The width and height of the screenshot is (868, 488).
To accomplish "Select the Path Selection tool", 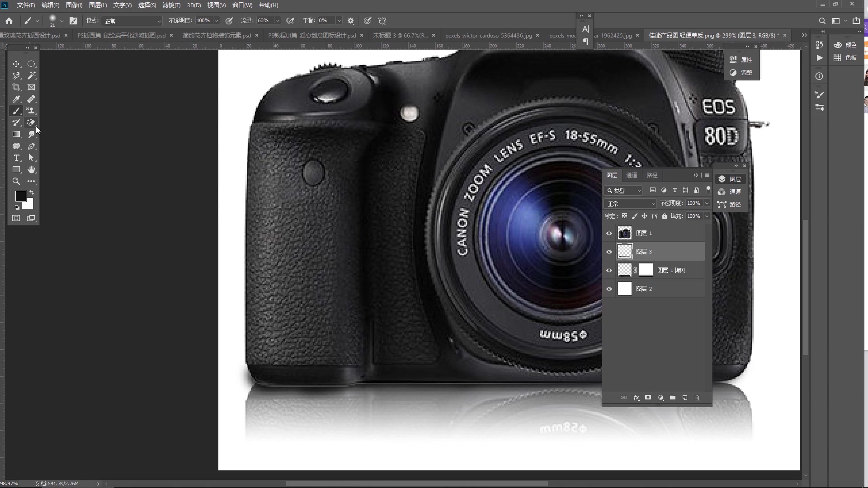I will coord(31,158).
